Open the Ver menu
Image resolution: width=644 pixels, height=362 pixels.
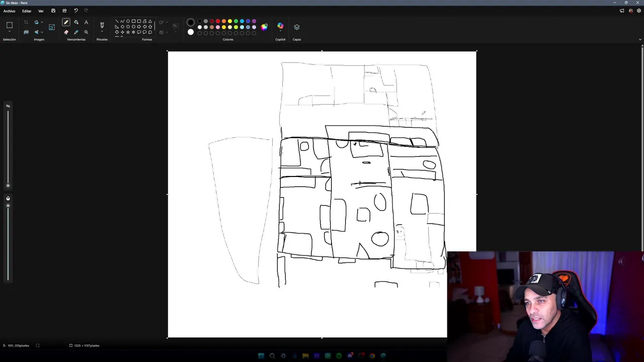click(x=41, y=11)
